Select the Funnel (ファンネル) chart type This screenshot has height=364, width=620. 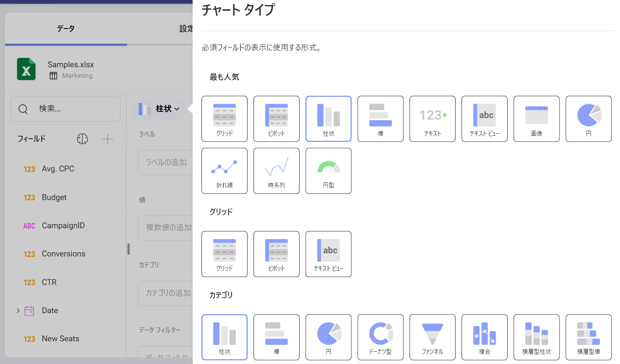(x=432, y=337)
